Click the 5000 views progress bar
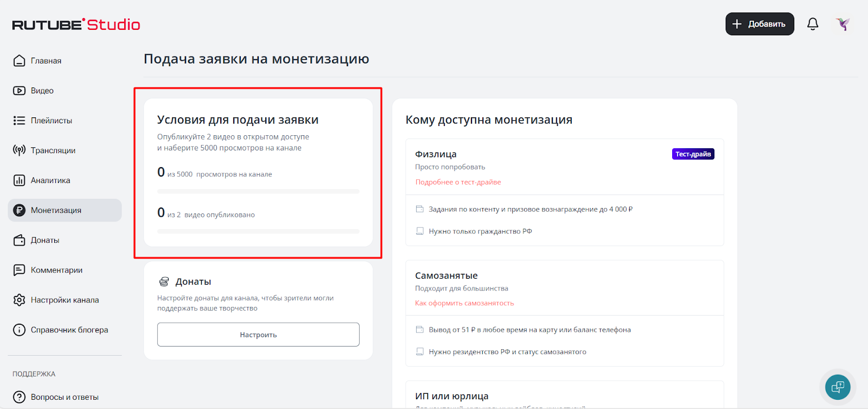Screen dimensions: 868x409 tap(258, 191)
